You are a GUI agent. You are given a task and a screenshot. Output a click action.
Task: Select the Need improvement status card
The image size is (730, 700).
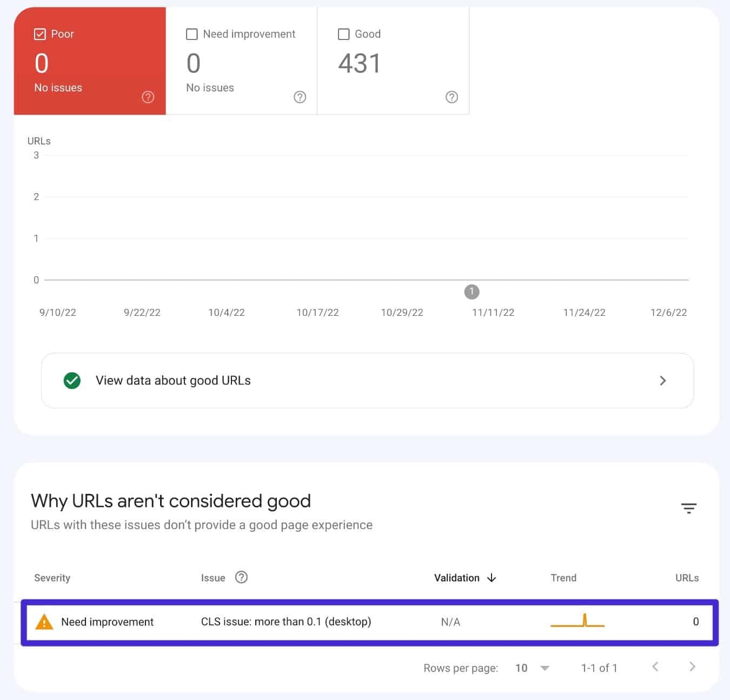pyautogui.click(x=241, y=60)
